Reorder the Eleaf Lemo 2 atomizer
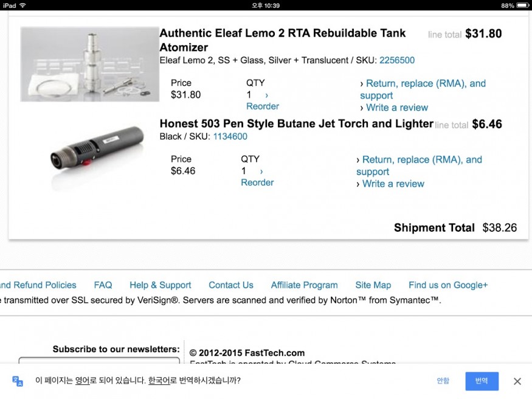The image size is (532, 399). [x=263, y=106]
